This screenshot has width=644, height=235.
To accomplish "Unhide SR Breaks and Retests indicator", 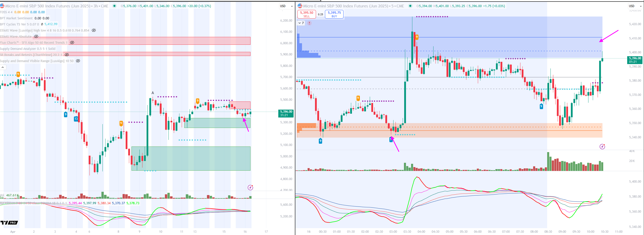I will (67, 55).
